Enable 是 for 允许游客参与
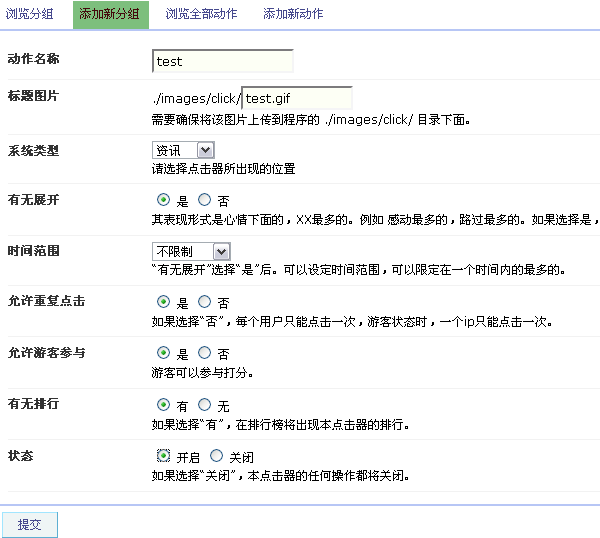This screenshot has height=538, width=600. click(x=163, y=353)
